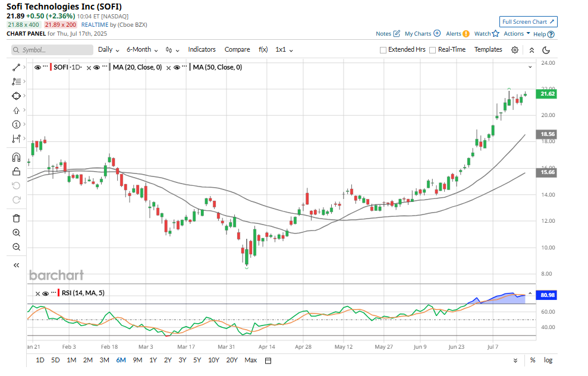The height and width of the screenshot is (376, 588).
Task: Activate the measure tool
Action: [16, 138]
